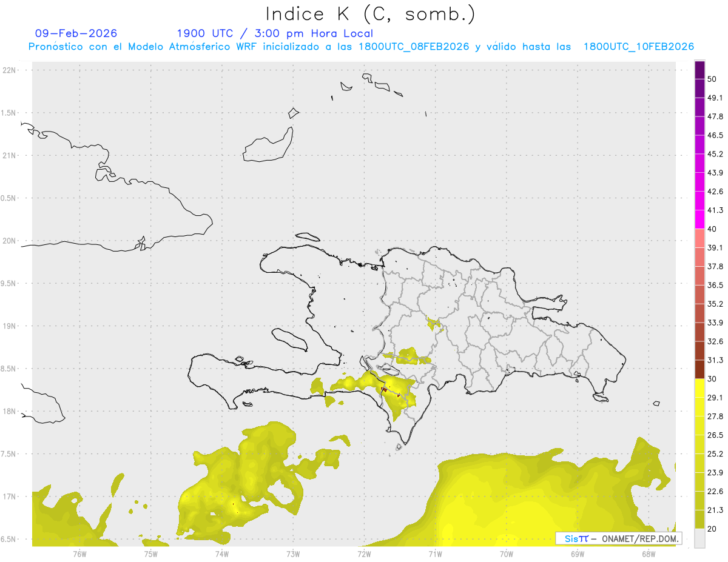The image size is (728, 562).
Task: Pick the light gray swatch below the 20 mark
Action: click(699, 538)
